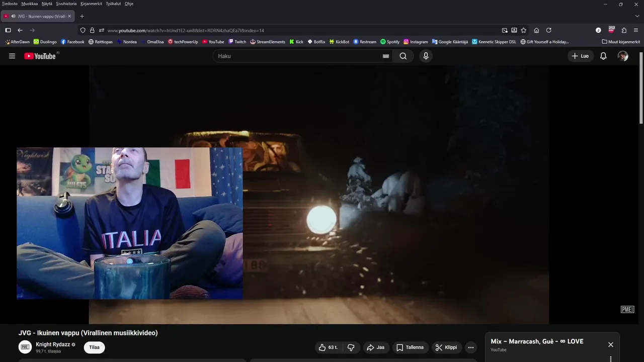Go to the YouTube home logo
The height and width of the screenshot is (362, 644).
40,56
